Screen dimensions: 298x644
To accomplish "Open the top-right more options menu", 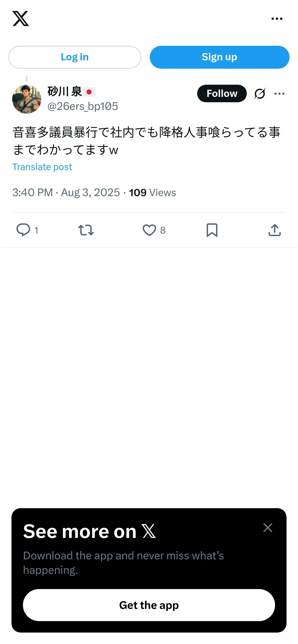I will coord(277,19).
